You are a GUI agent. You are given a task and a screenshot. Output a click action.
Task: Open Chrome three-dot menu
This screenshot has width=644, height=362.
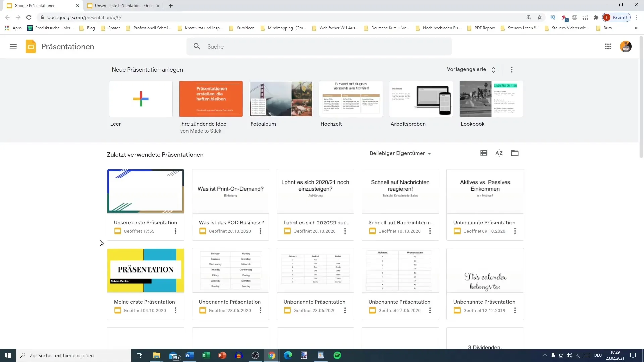click(x=637, y=17)
